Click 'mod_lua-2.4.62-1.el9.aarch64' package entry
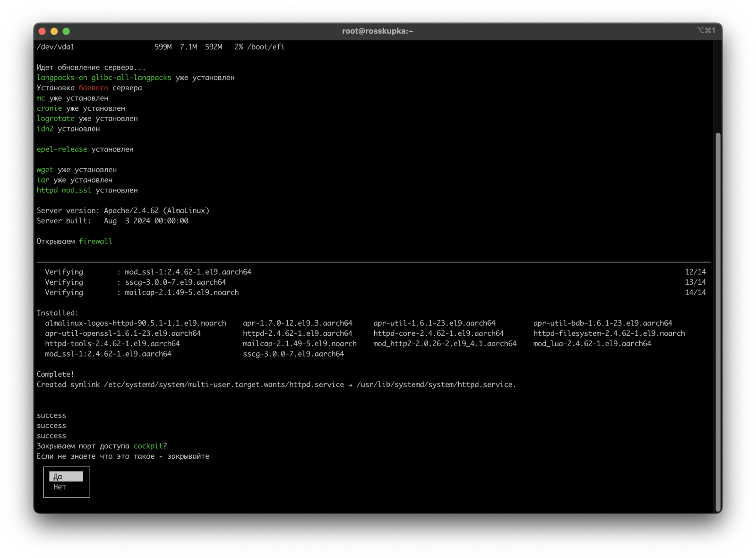 [x=592, y=344]
